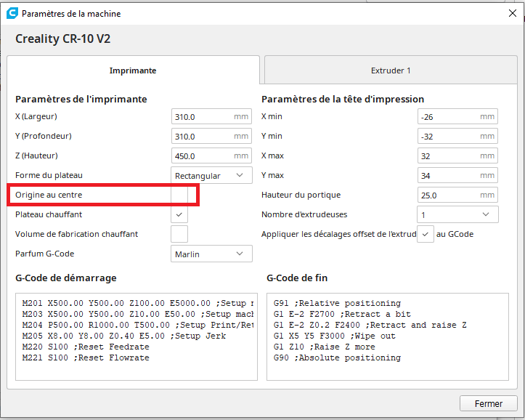This screenshot has width=525, height=420.
Task: Enable the Origine au centre checkbox
Action: tap(179, 195)
